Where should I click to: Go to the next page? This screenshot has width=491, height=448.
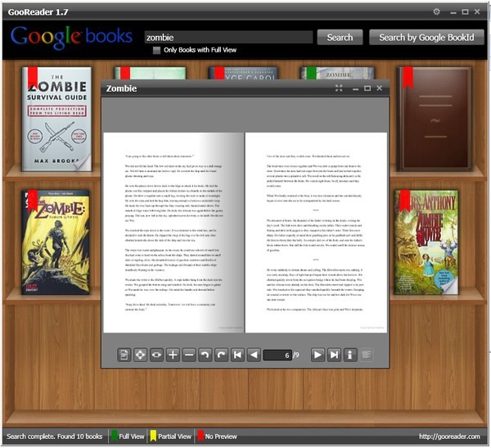click(x=318, y=355)
